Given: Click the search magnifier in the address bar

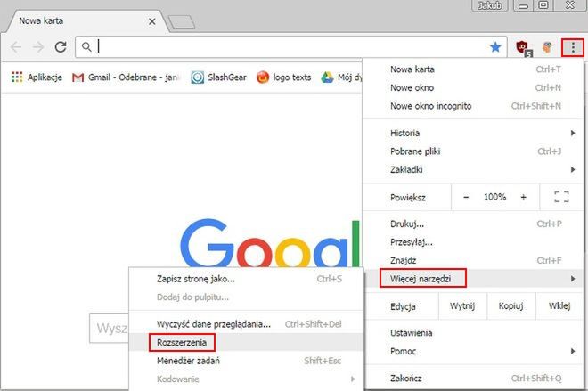Looking at the screenshot, I should pyautogui.click(x=86, y=47).
